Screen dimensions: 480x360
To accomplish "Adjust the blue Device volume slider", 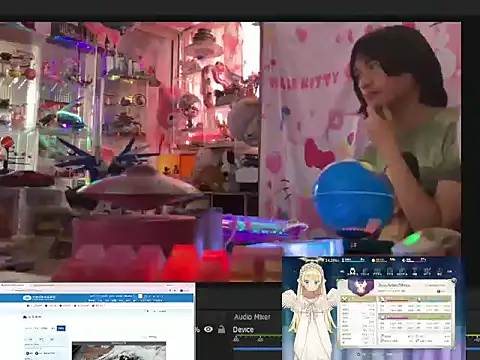I will click(257, 349).
